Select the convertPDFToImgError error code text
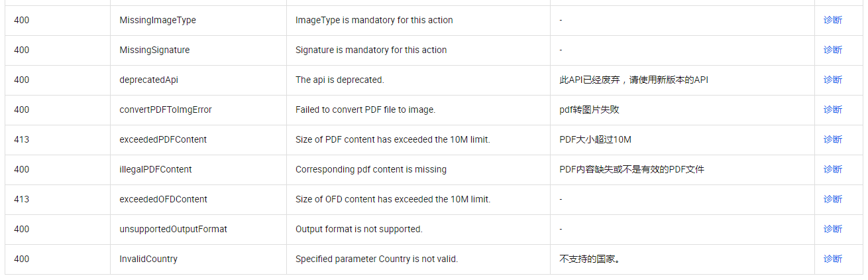The image size is (868, 280). [x=166, y=109]
